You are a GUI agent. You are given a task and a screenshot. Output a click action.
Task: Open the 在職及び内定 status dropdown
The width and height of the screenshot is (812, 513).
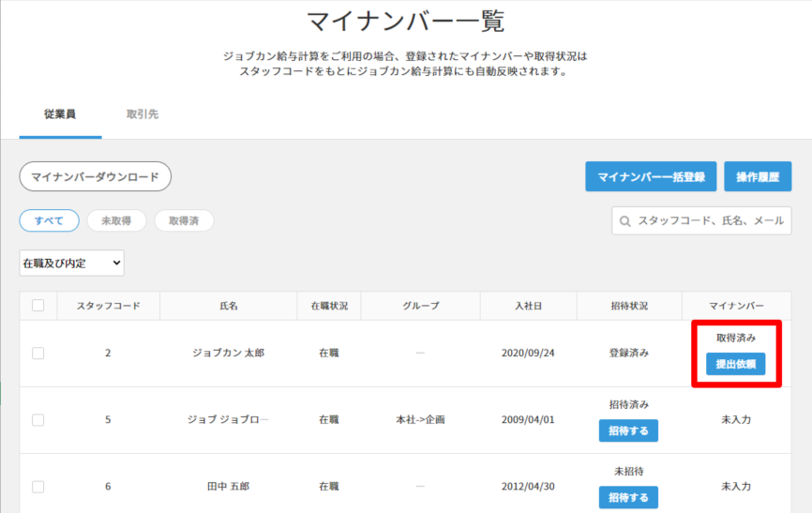[71, 264]
